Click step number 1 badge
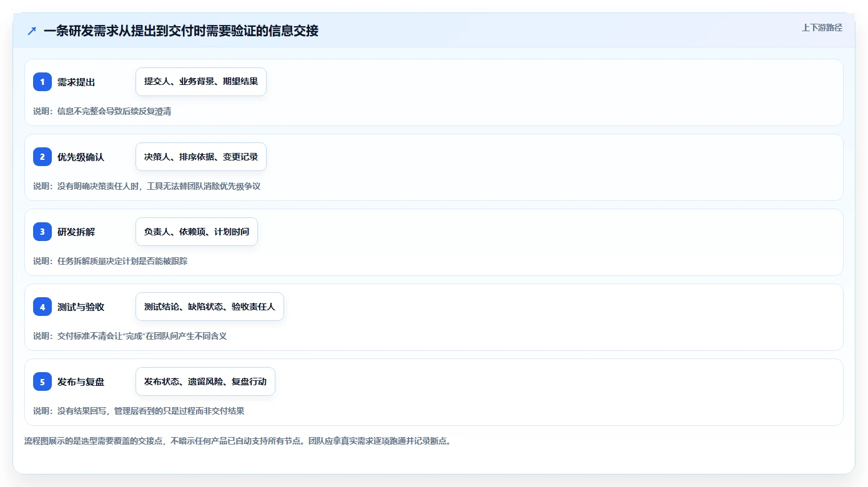868x487 pixels. [42, 82]
